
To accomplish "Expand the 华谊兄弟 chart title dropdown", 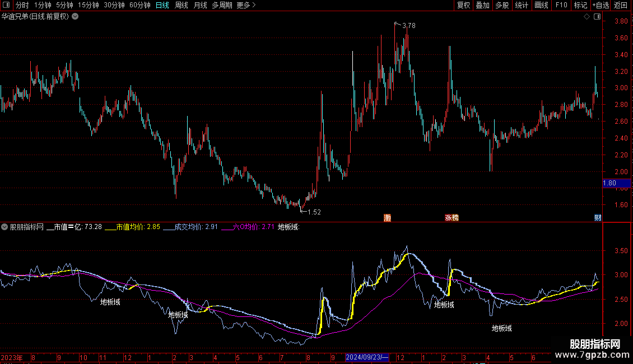I will tap(75, 17).
